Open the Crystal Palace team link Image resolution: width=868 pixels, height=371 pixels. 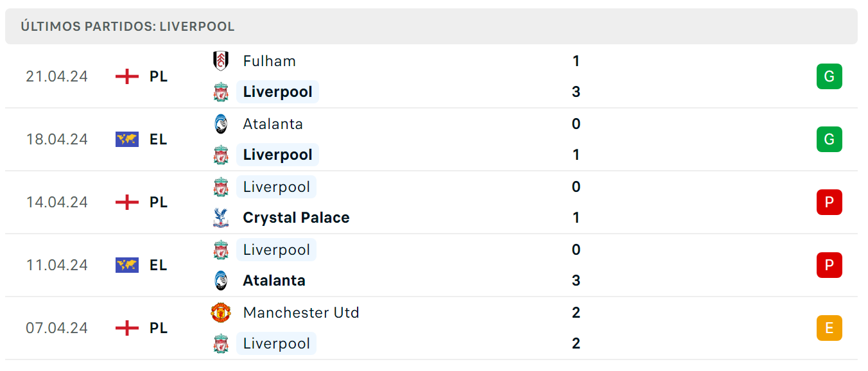coord(296,218)
